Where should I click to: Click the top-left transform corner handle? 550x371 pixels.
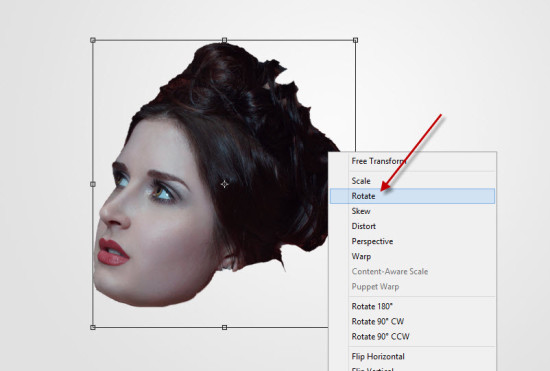click(x=93, y=40)
